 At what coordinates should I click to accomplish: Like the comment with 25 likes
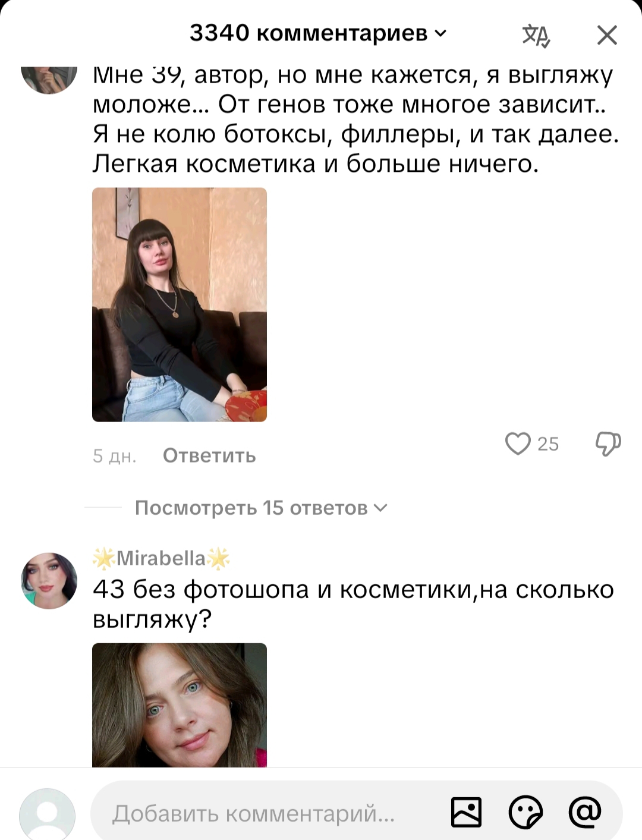[518, 443]
